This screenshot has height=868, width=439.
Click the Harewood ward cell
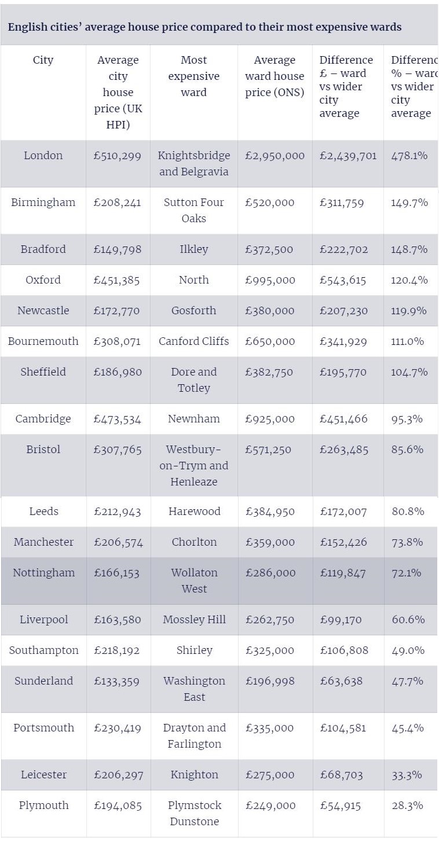[194, 512]
